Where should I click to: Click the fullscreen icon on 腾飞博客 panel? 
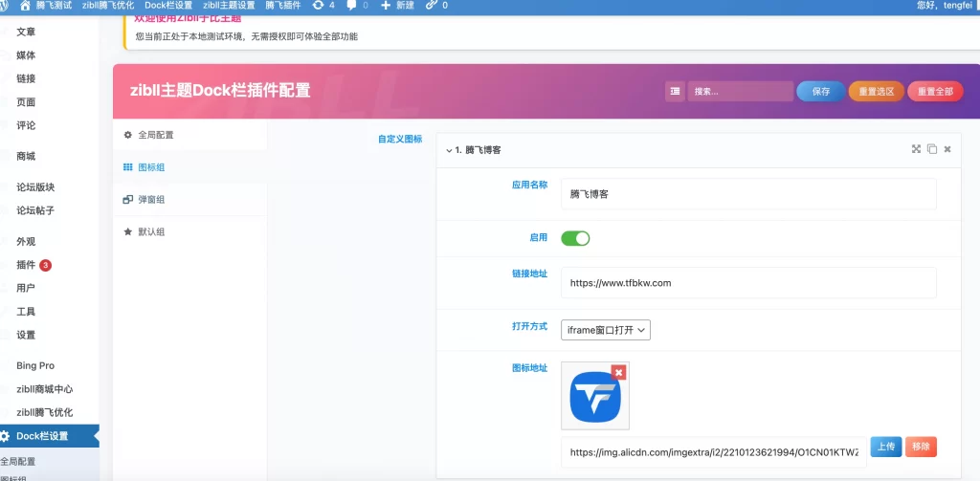(x=916, y=148)
